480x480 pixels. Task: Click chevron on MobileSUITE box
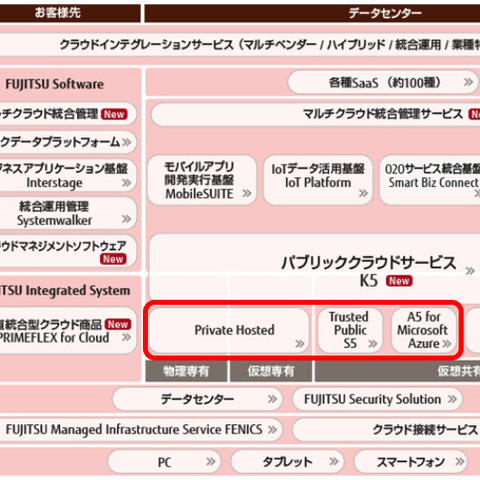tap(247, 193)
